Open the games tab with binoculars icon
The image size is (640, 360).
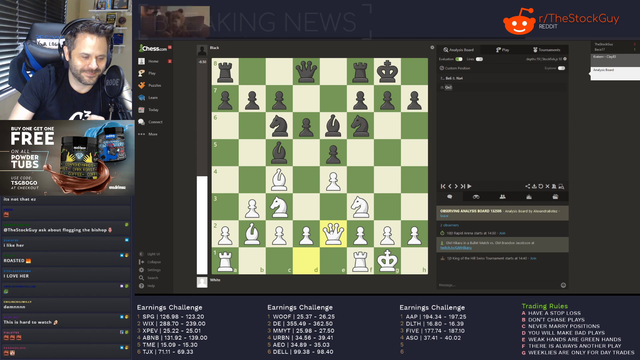point(476,197)
